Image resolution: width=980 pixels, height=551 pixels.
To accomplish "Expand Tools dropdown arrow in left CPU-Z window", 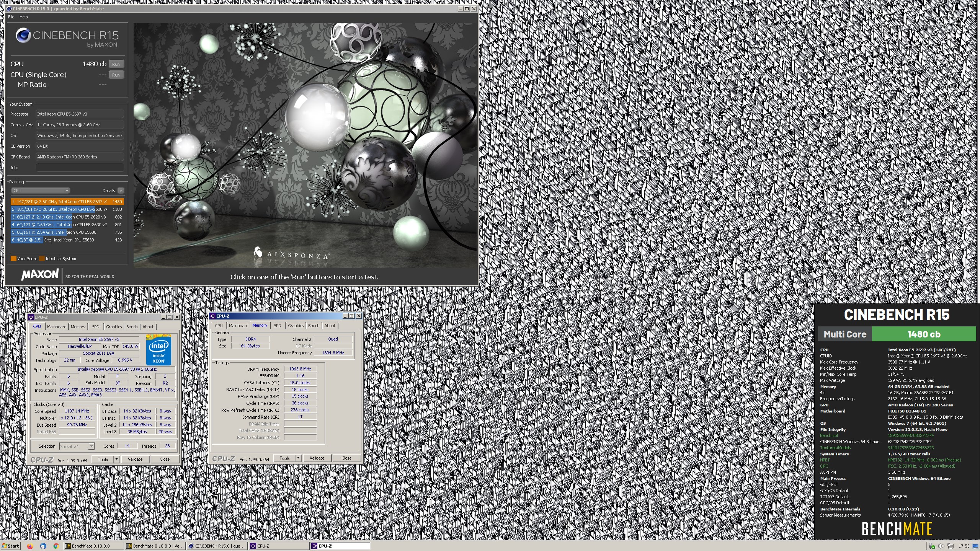I will tap(117, 459).
